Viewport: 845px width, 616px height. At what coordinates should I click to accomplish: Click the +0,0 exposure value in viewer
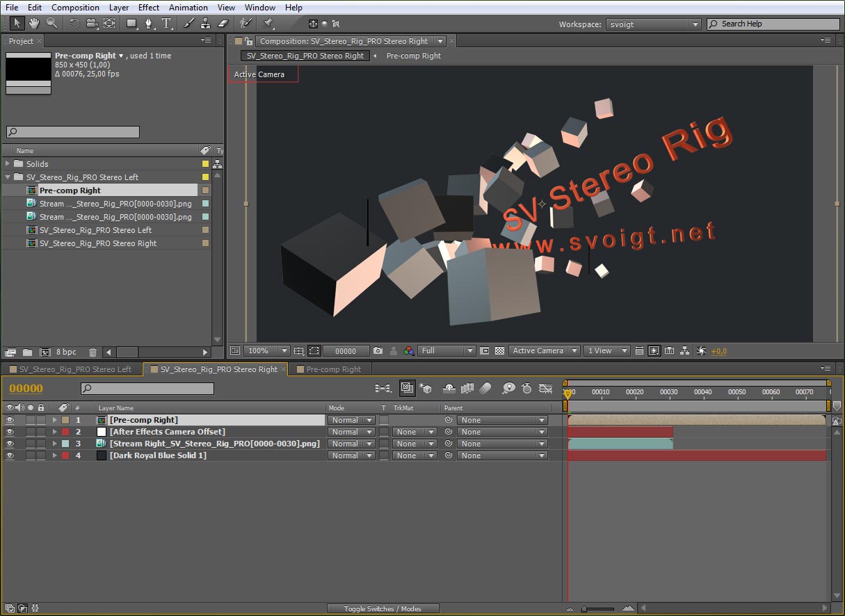point(718,351)
